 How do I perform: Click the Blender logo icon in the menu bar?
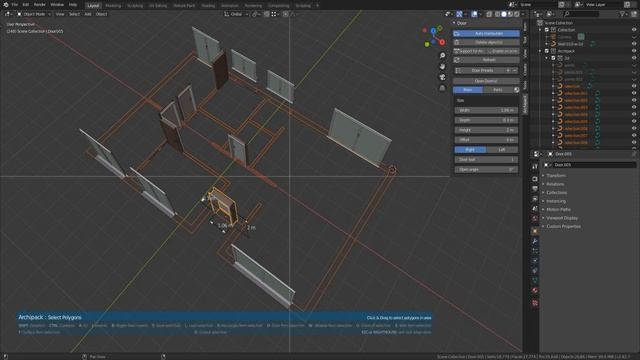click(x=6, y=4)
